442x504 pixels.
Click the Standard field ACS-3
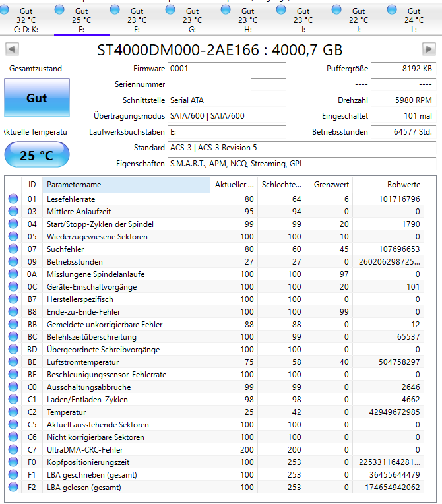coord(302,148)
